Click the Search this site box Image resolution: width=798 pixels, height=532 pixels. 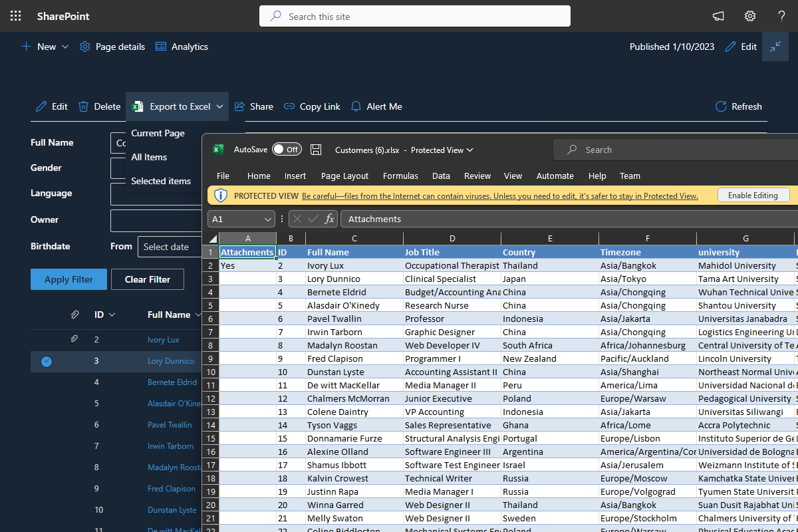click(x=415, y=16)
